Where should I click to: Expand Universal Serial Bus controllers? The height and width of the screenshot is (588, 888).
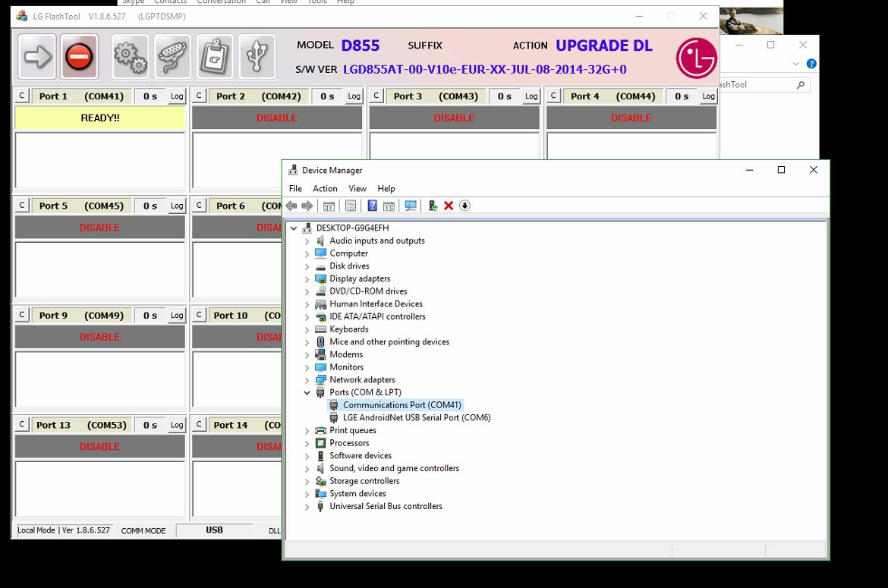[307, 507]
